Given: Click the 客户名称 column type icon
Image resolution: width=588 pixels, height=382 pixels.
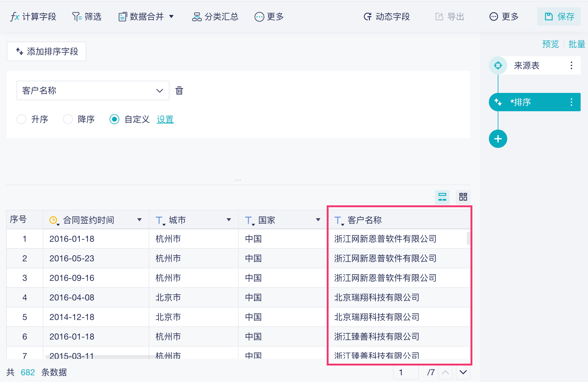Looking at the screenshot, I should 338,220.
